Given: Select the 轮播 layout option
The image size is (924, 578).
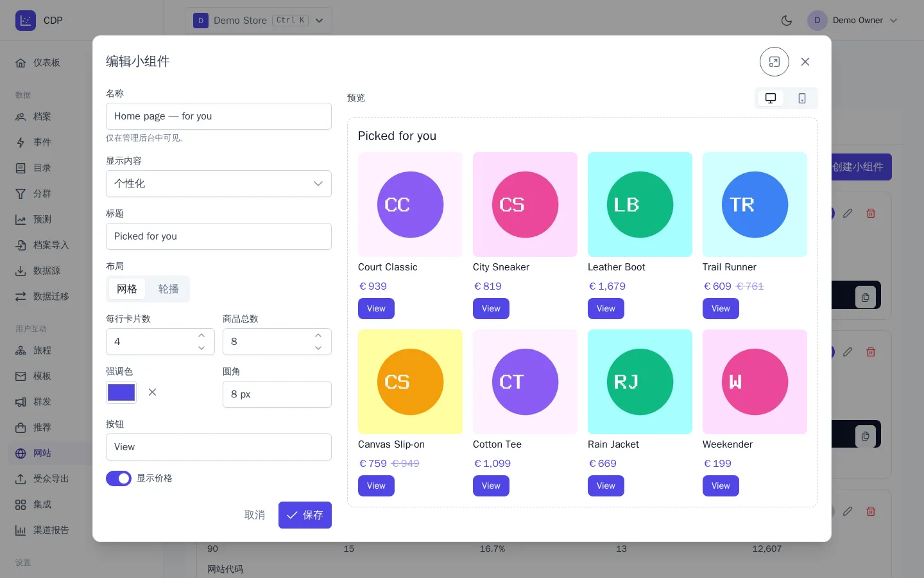Looking at the screenshot, I should 169,289.
